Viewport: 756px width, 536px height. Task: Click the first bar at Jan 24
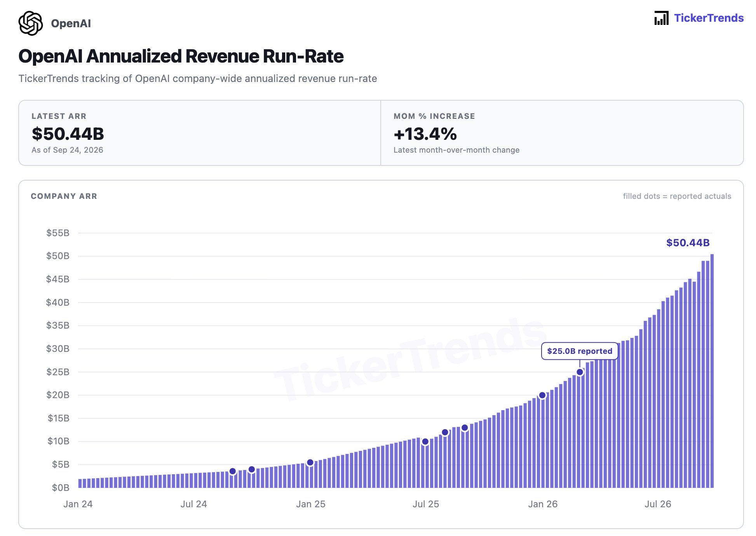coord(80,483)
